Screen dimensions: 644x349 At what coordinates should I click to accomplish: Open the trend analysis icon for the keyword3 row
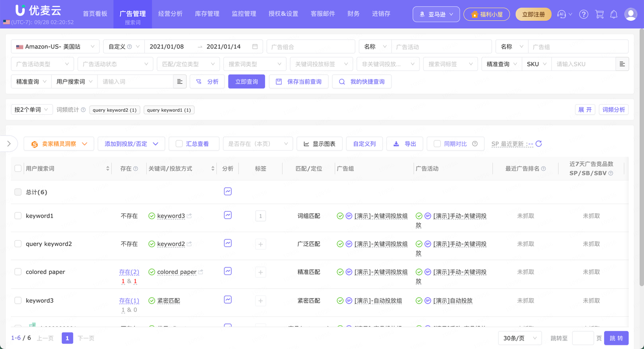tap(228, 300)
